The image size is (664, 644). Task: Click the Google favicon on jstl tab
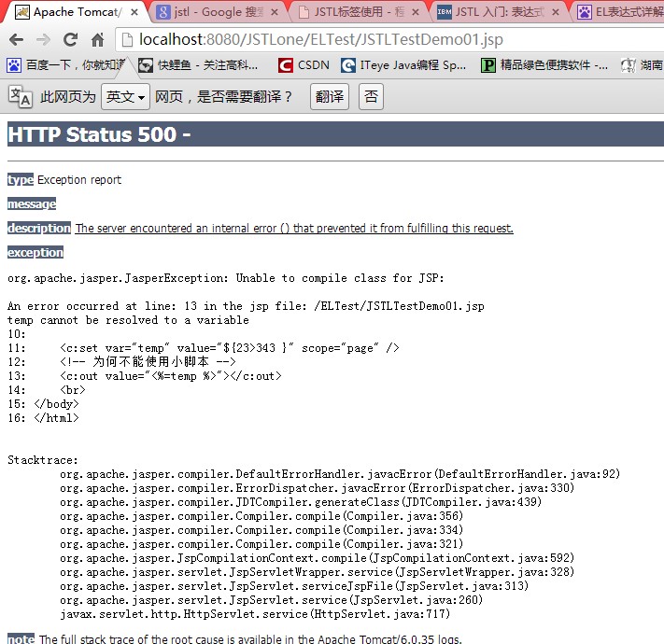(x=163, y=12)
